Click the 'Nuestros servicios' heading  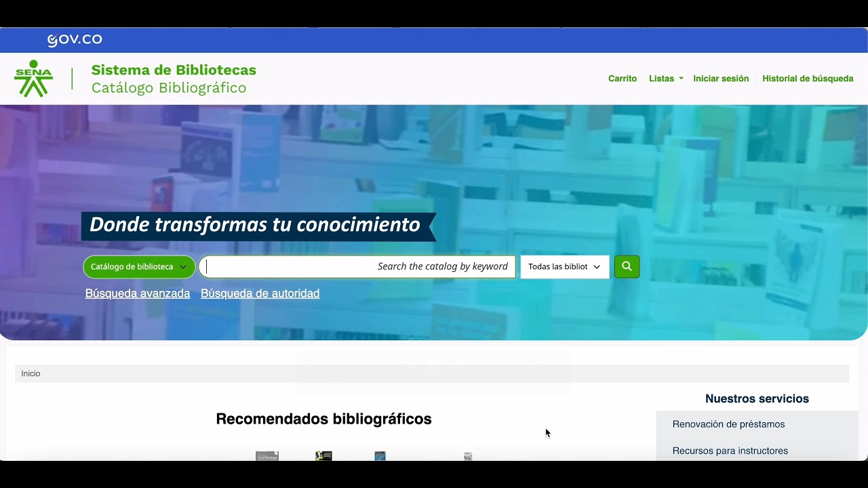click(x=757, y=399)
